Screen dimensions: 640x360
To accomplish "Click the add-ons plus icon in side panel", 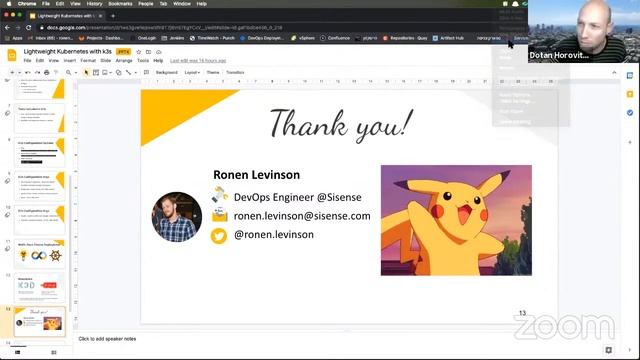I will 630,142.
